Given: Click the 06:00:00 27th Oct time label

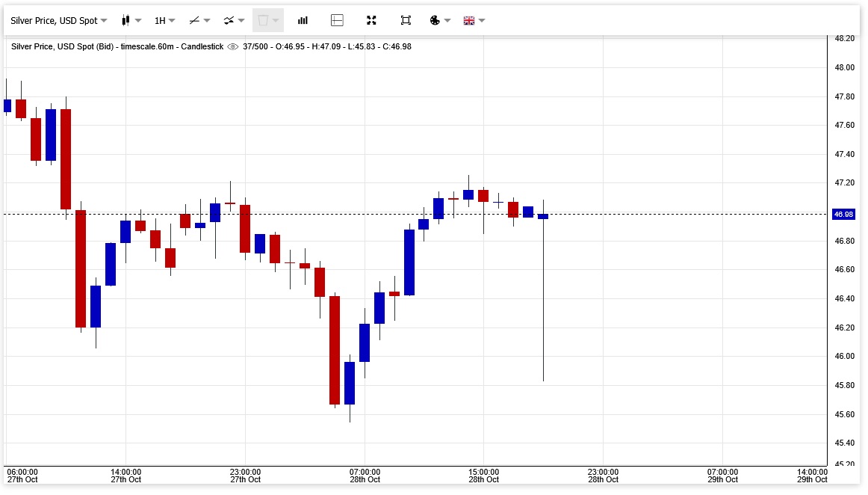Looking at the screenshot, I should [x=22, y=476].
